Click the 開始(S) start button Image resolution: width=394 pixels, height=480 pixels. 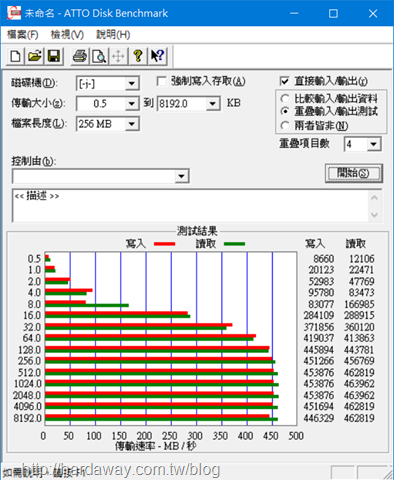(354, 173)
